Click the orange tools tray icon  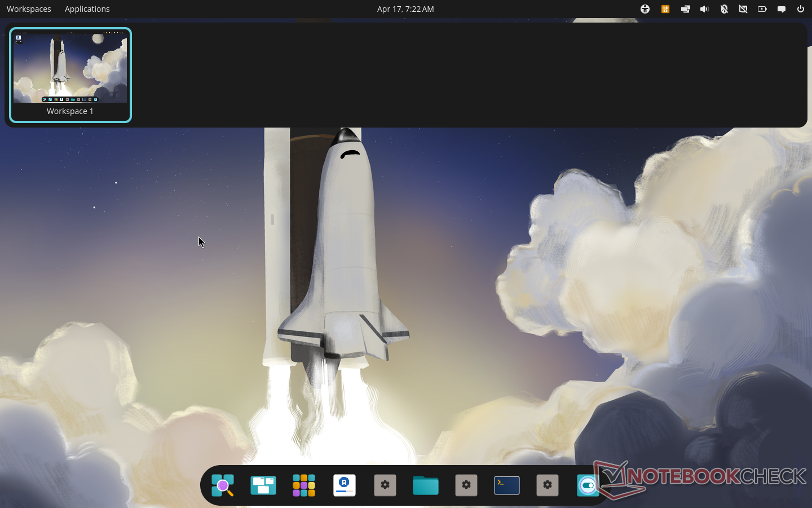(665, 9)
